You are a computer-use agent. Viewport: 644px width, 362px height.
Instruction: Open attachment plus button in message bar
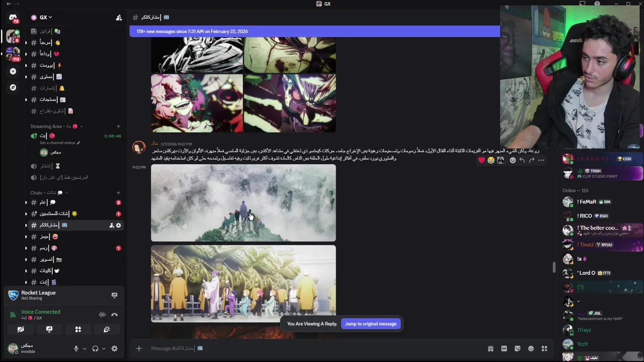click(139, 348)
